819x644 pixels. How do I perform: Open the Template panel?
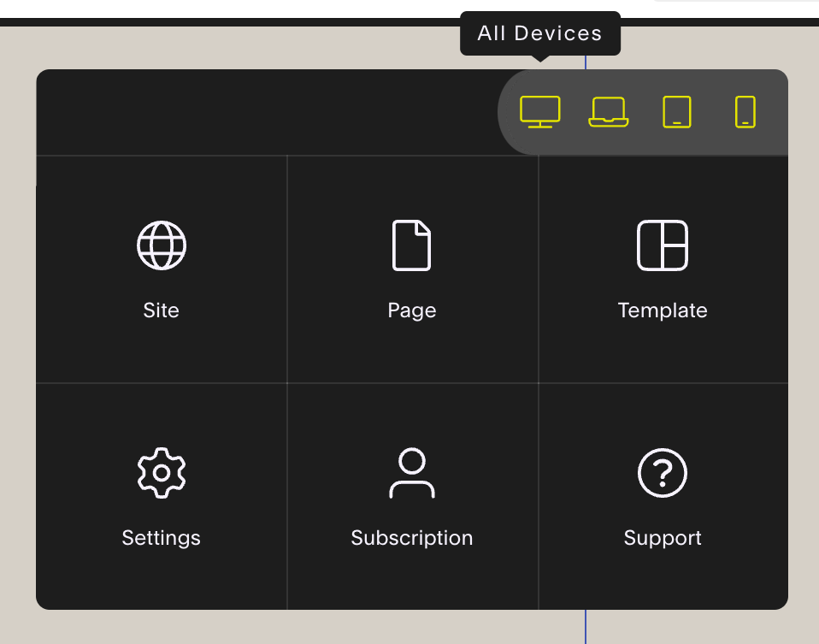663,269
